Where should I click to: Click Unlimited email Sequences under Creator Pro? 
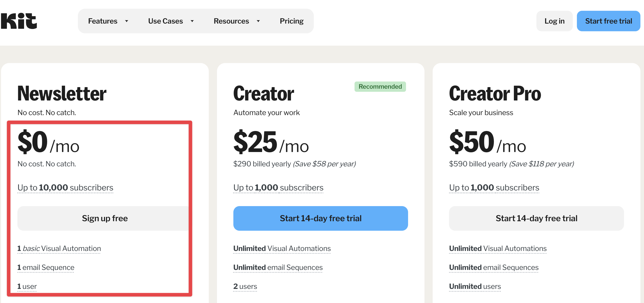494,267
